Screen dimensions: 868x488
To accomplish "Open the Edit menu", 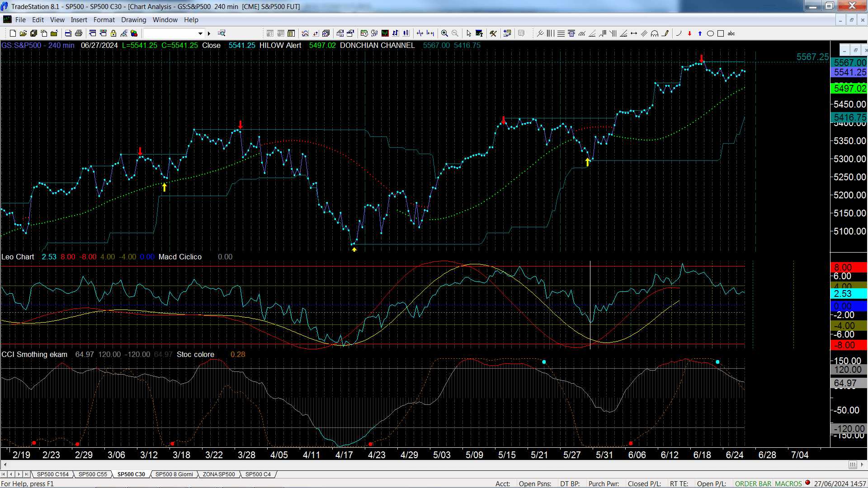I will pos(38,20).
